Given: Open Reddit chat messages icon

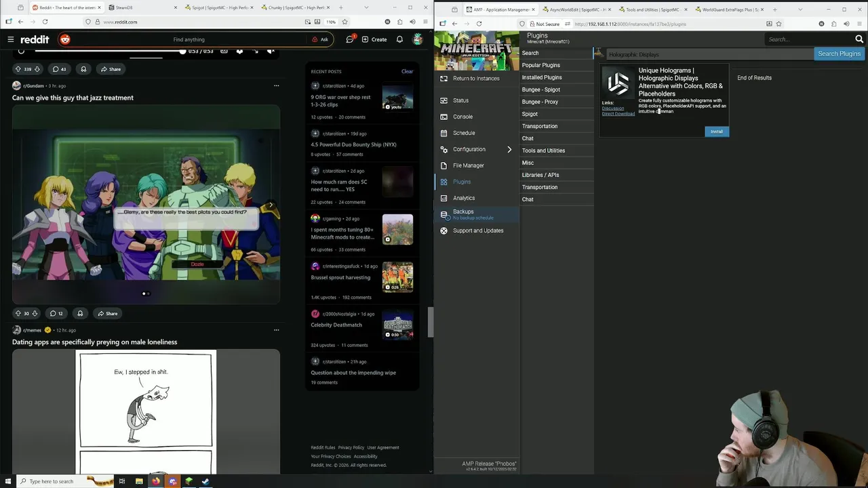Looking at the screenshot, I should pos(350,39).
